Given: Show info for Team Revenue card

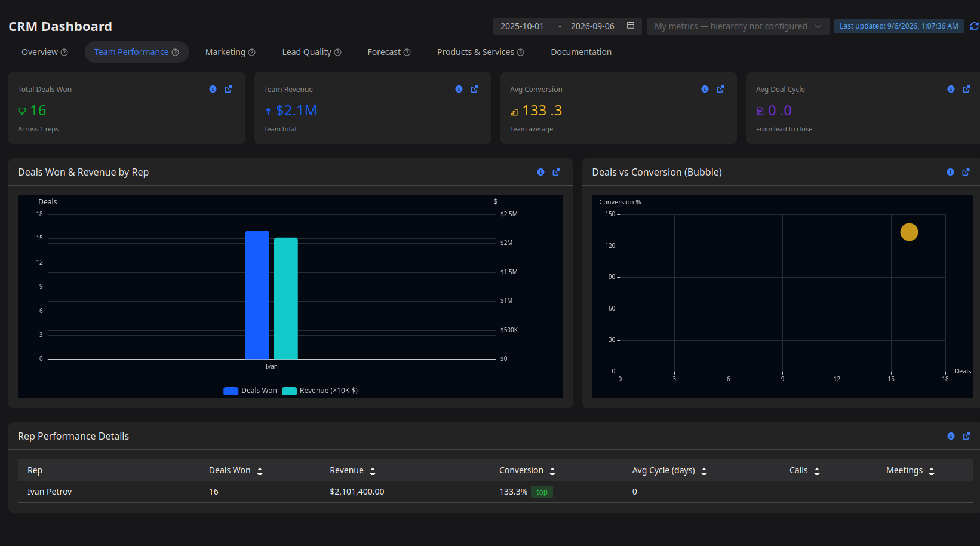Looking at the screenshot, I should (459, 89).
